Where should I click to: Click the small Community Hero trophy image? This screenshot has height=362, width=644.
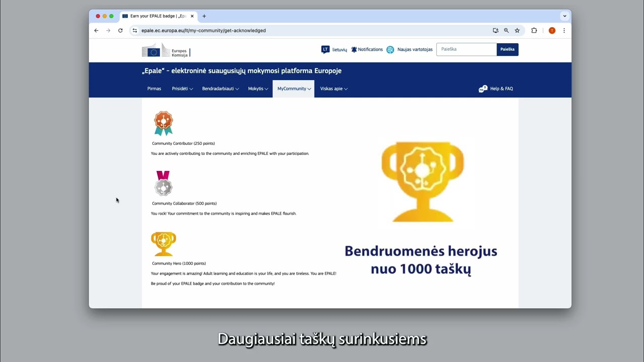[164, 244]
